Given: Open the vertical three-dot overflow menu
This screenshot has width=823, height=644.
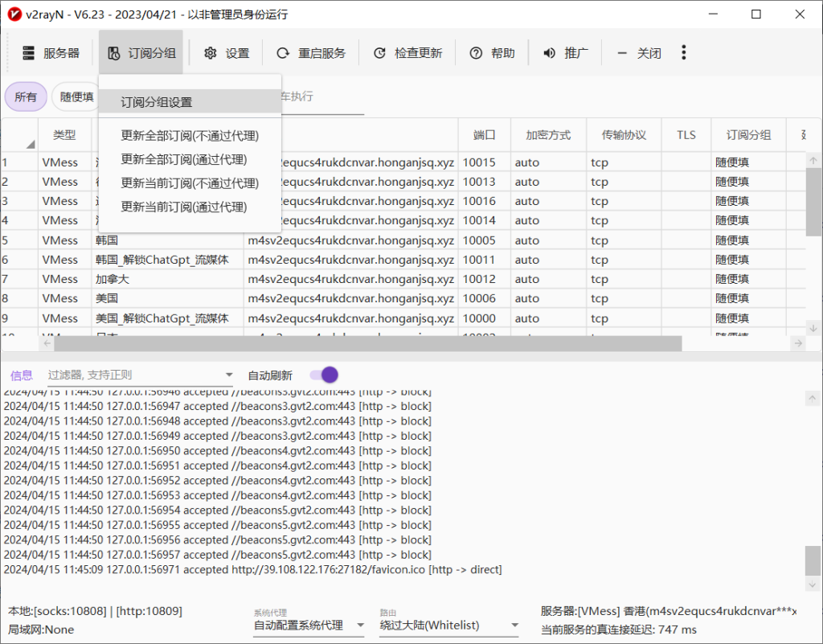Looking at the screenshot, I should (x=684, y=52).
